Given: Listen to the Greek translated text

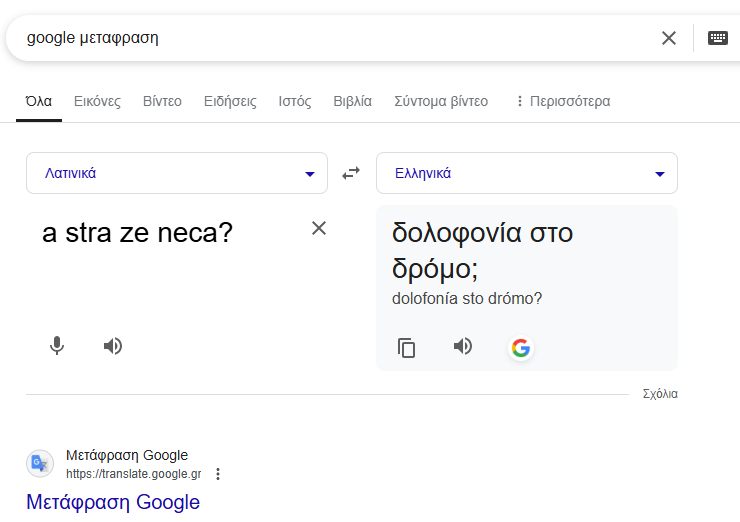Looking at the screenshot, I should 463,346.
